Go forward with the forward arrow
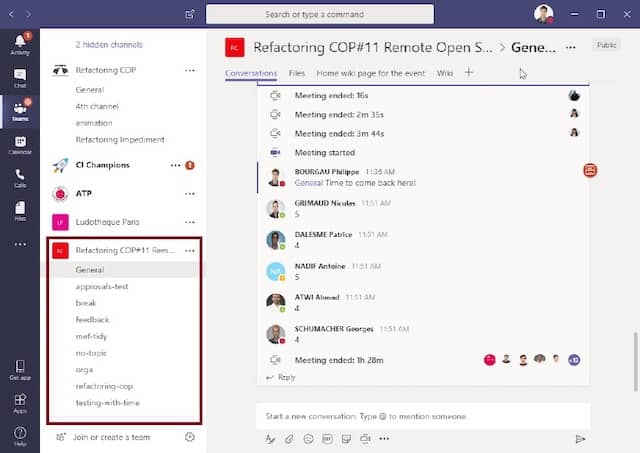The width and height of the screenshot is (640, 453). click(x=28, y=14)
